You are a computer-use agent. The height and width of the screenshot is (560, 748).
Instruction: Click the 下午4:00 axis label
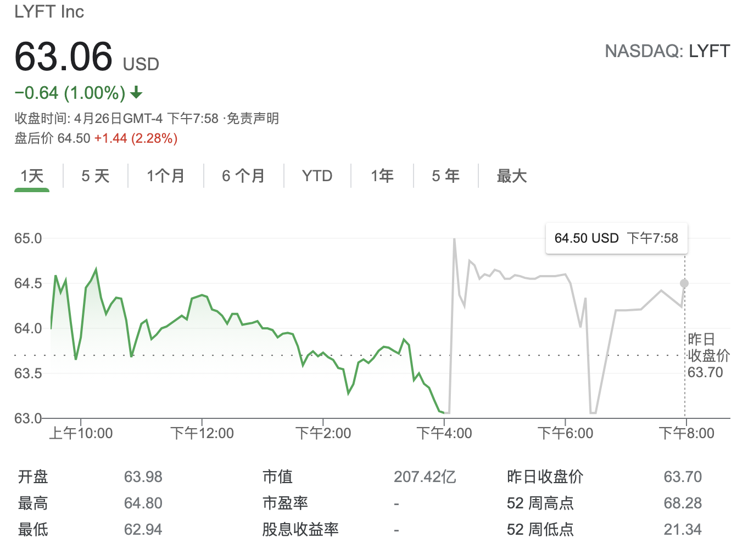point(444,434)
